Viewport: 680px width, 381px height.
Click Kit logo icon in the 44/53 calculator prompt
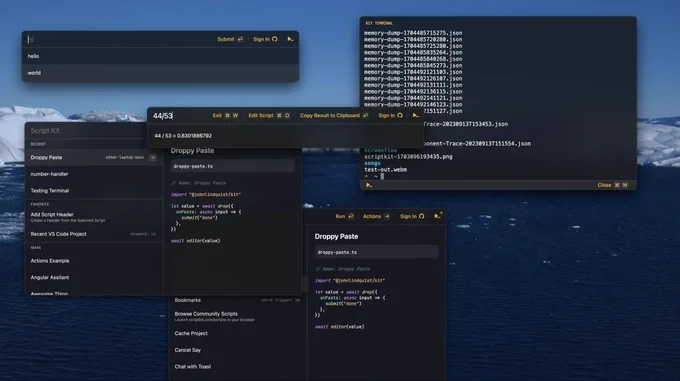coord(415,115)
